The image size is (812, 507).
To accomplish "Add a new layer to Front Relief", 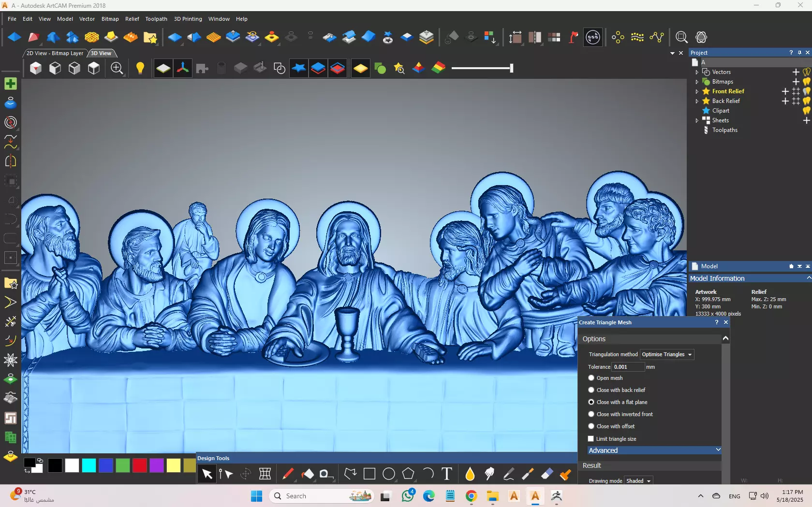I will tap(785, 91).
